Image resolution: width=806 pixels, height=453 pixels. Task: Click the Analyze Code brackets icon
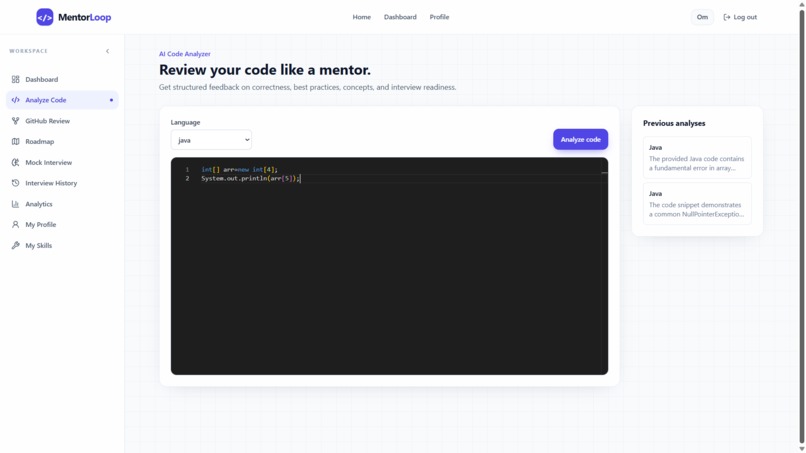(x=15, y=100)
